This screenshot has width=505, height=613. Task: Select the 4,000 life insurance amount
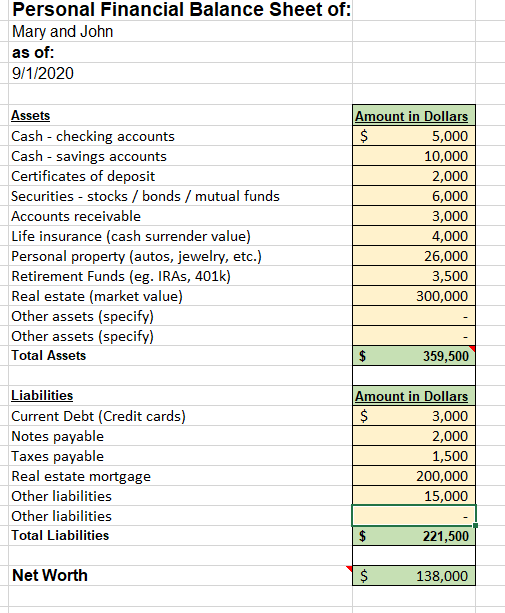(414, 236)
